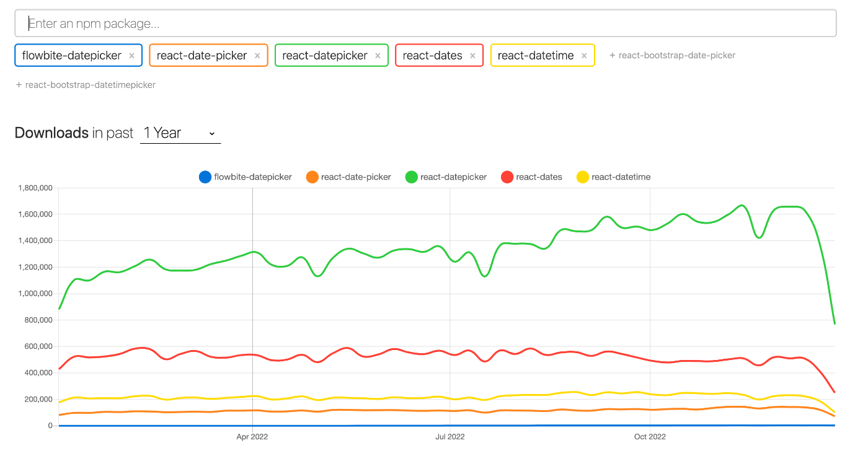Click the Jul 2022 axis label
Viewport: 868px width, 474px height.
450,437
